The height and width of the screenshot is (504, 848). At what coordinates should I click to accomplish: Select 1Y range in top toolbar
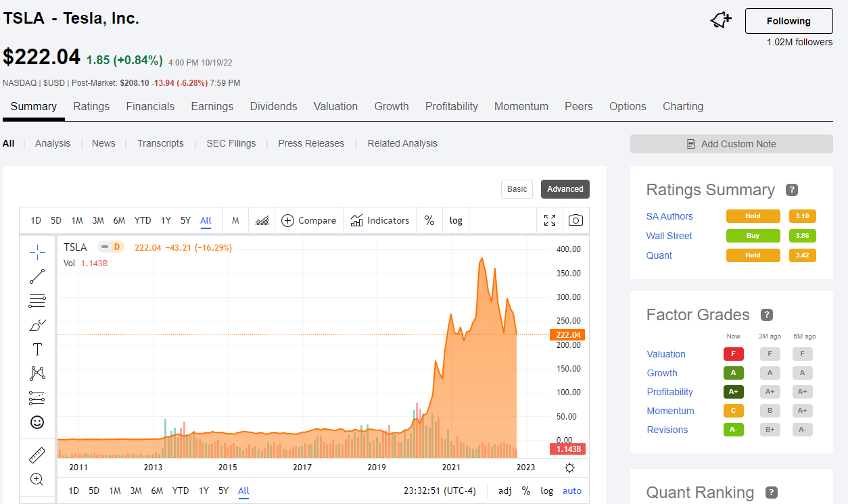166,220
